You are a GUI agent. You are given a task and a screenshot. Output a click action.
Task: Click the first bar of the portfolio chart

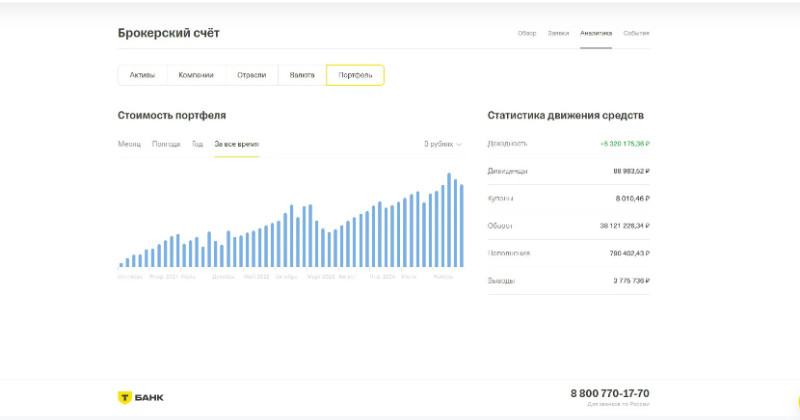coord(122,265)
